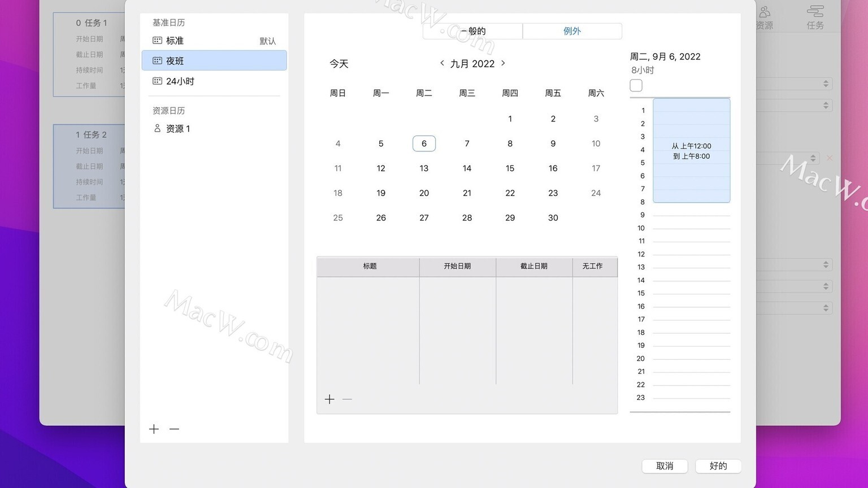Viewport: 868px width, 488px height.
Task: Click the 任务 toolbar icon in background window
Action: pyautogui.click(x=815, y=18)
